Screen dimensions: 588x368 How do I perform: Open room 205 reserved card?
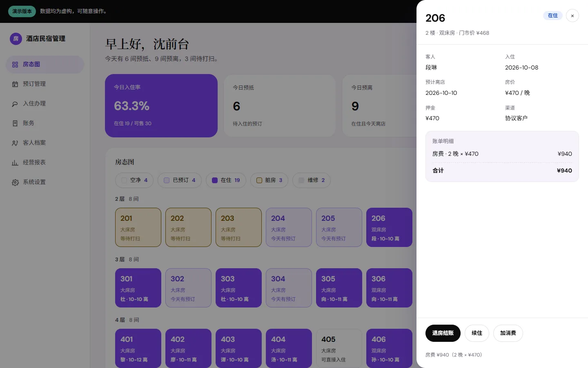click(x=339, y=227)
